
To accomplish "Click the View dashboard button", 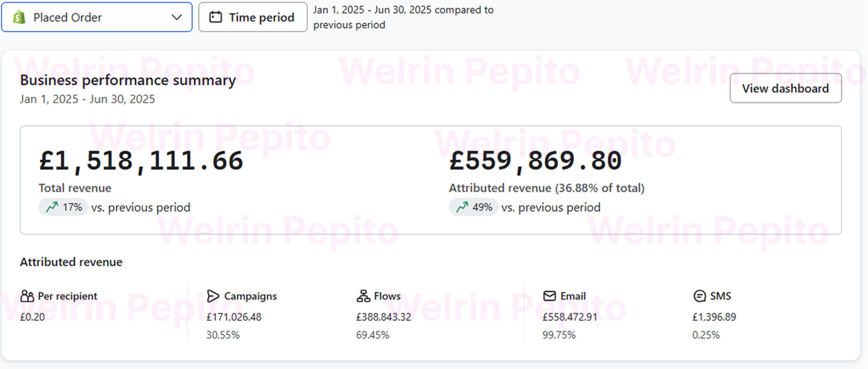I will point(785,88).
